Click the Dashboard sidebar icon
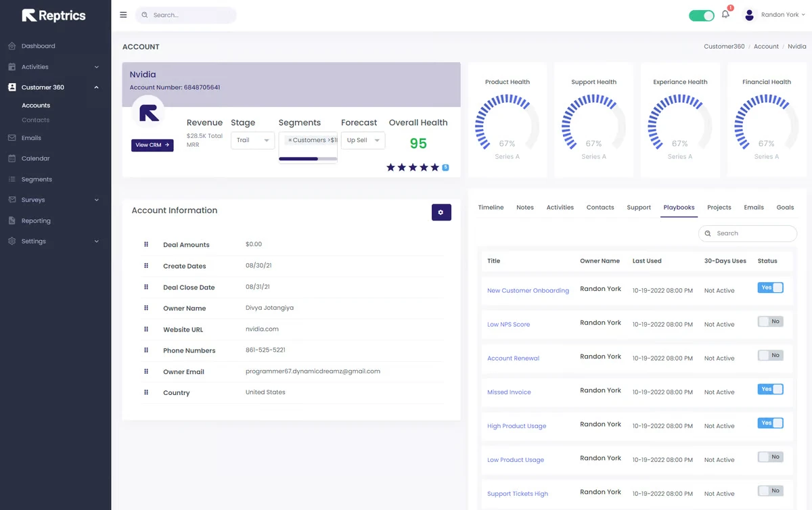Viewport: 812px width, 510px height. pyautogui.click(x=12, y=46)
